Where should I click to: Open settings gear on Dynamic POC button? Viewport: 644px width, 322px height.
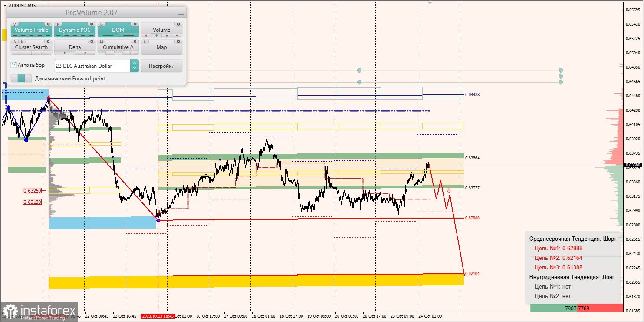pos(92,24)
